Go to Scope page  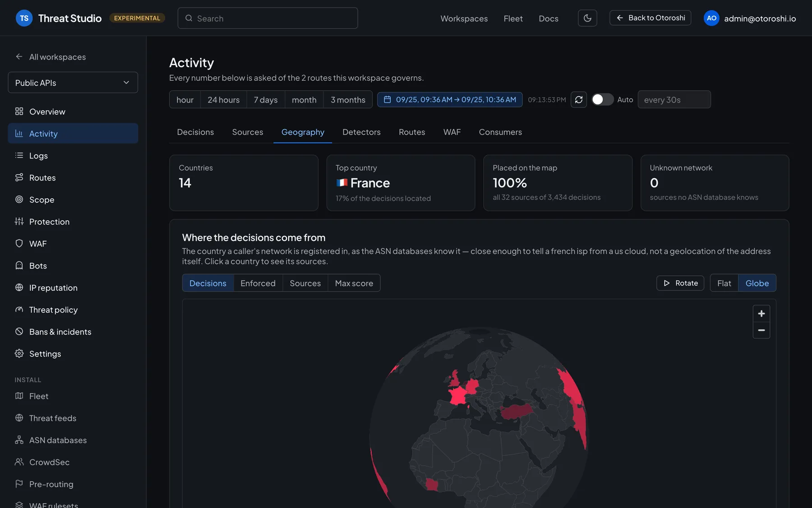pyautogui.click(x=73, y=200)
